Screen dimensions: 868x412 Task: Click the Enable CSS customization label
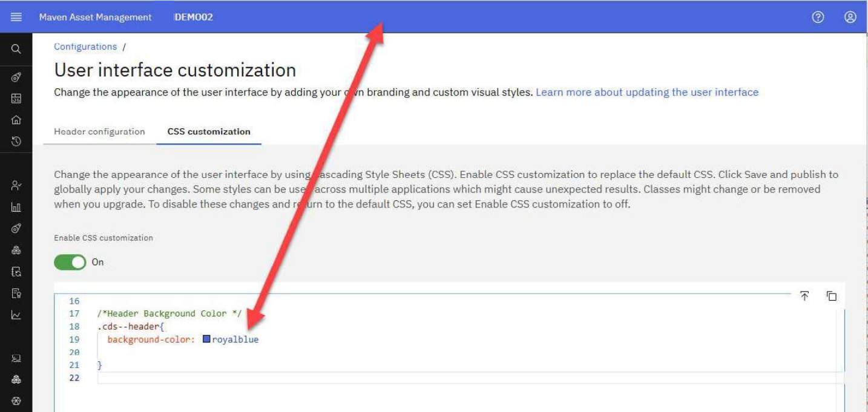tap(104, 238)
